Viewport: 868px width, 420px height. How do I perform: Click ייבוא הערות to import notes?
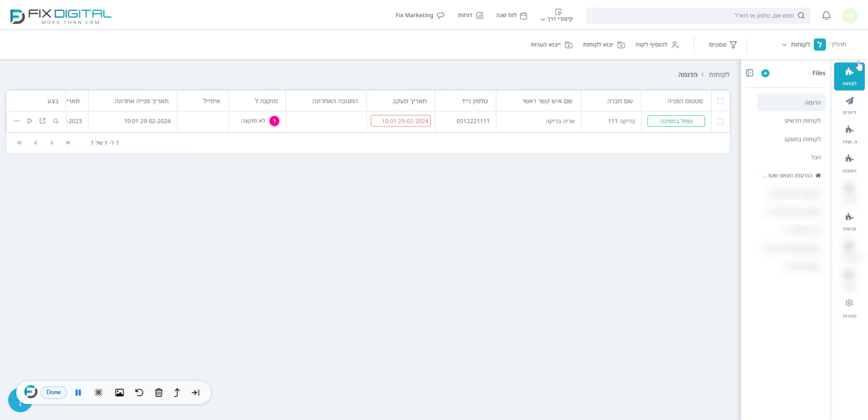point(552,44)
